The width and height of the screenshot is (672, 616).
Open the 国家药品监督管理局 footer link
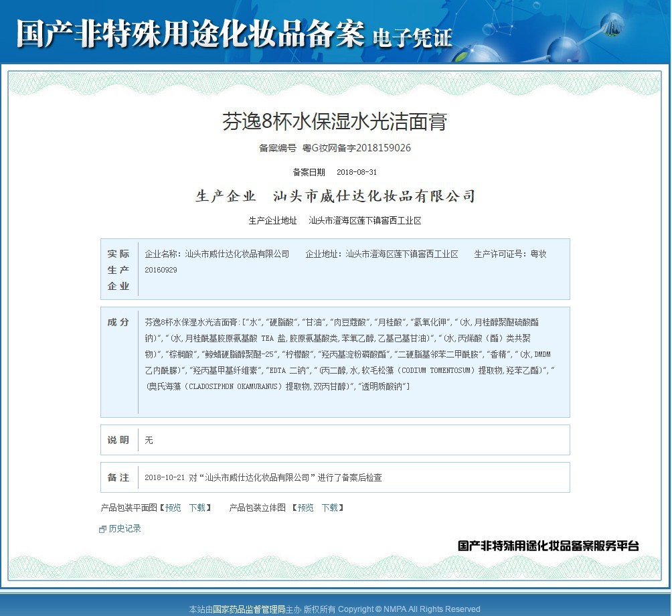point(249,609)
